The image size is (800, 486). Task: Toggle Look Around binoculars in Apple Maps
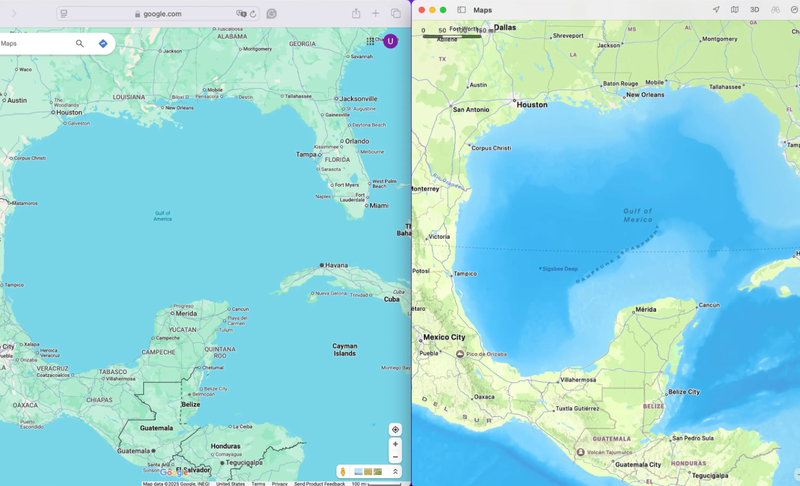pos(775,10)
